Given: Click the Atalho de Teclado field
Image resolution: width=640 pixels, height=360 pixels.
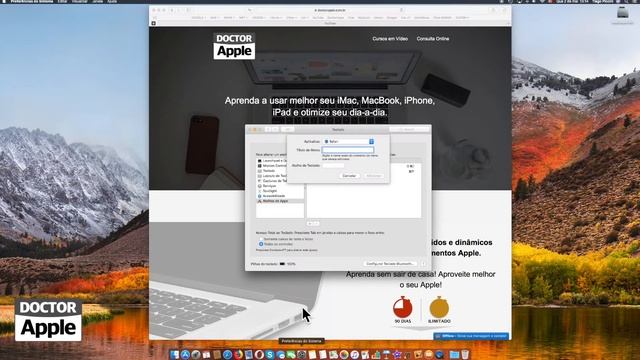Looking at the screenshot, I should pos(333,165).
